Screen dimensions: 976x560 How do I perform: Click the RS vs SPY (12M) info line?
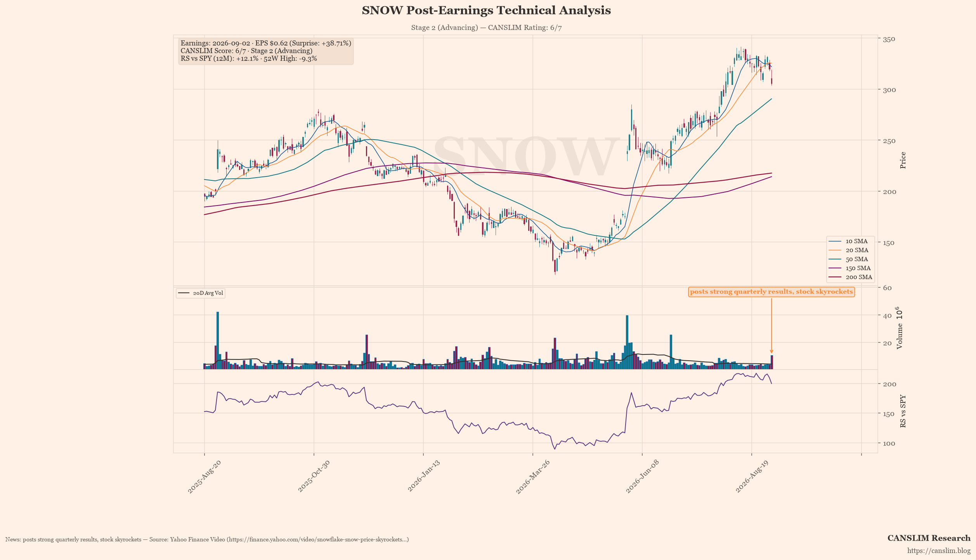coord(249,59)
